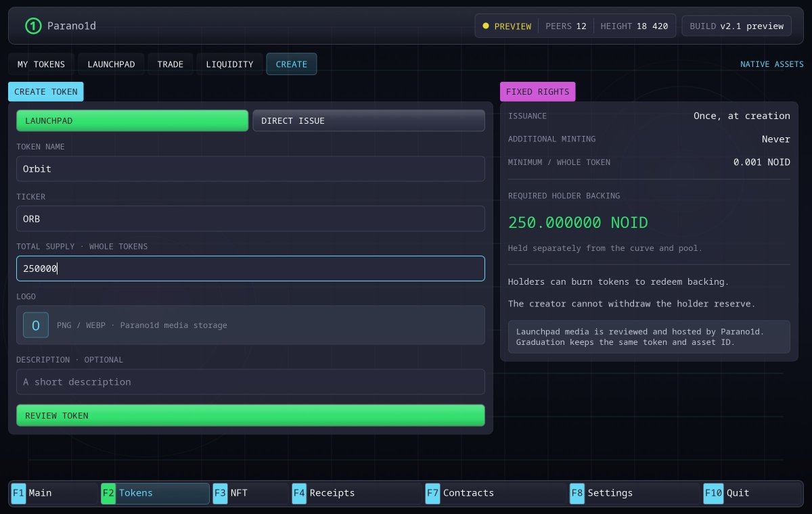The width and height of the screenshot is (812, 514).
Task: Click the PREVIEW status label
Action: pyautogui.click(x=513, y=26)
